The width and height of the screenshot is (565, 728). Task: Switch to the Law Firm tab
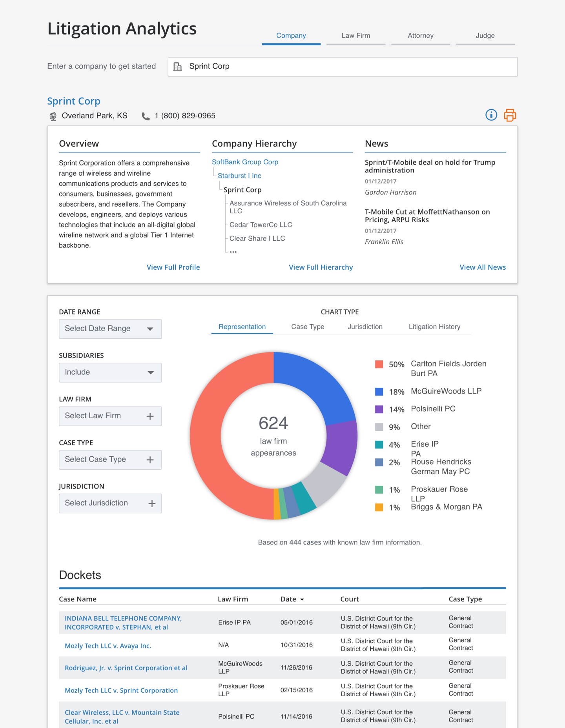point(355,36)
